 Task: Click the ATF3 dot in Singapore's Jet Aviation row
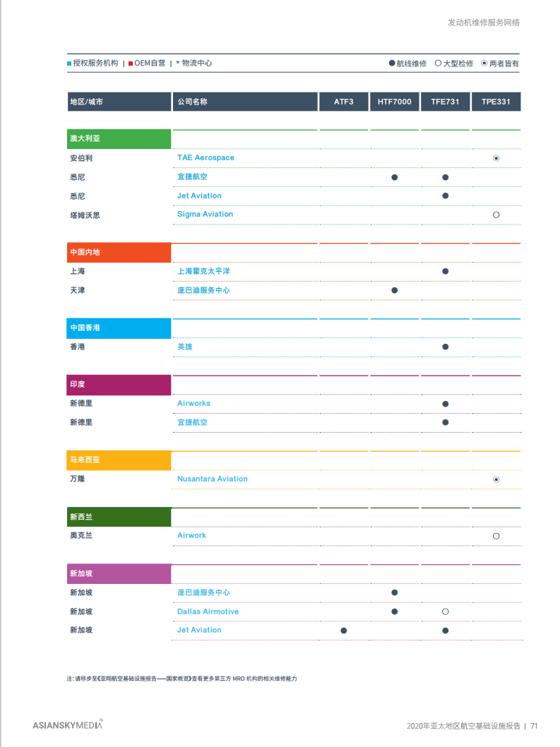[x=344, y=631]
